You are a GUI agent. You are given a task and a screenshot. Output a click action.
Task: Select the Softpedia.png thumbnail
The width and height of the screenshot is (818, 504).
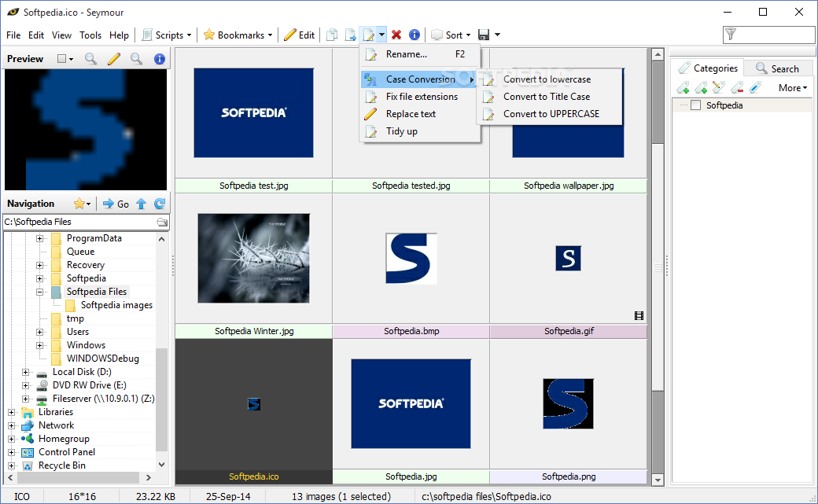click(568, 404)
